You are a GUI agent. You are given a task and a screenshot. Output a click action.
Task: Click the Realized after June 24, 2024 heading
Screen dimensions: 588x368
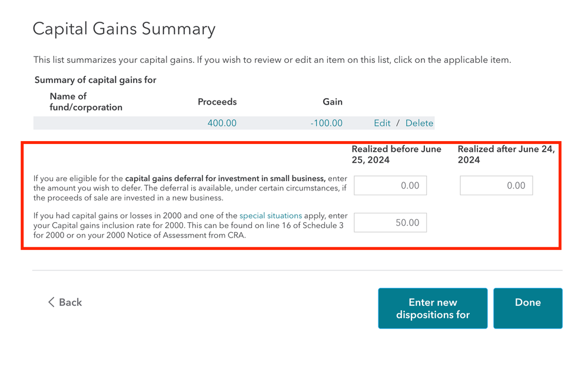pos(506,154)
